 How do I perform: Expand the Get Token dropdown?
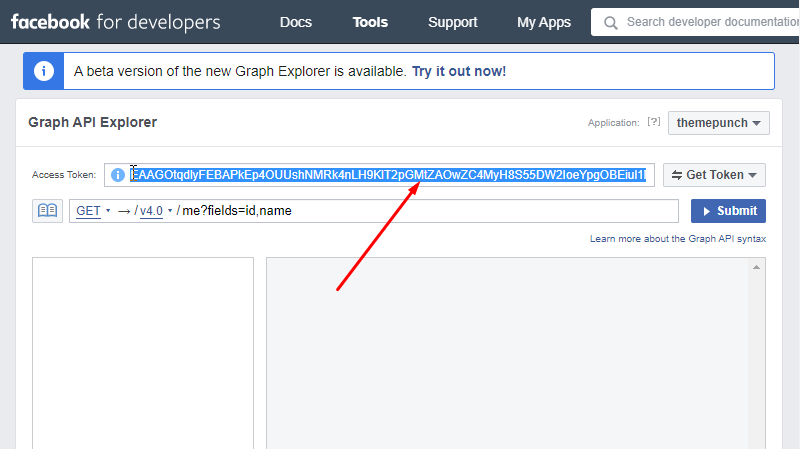pos(714,175)
